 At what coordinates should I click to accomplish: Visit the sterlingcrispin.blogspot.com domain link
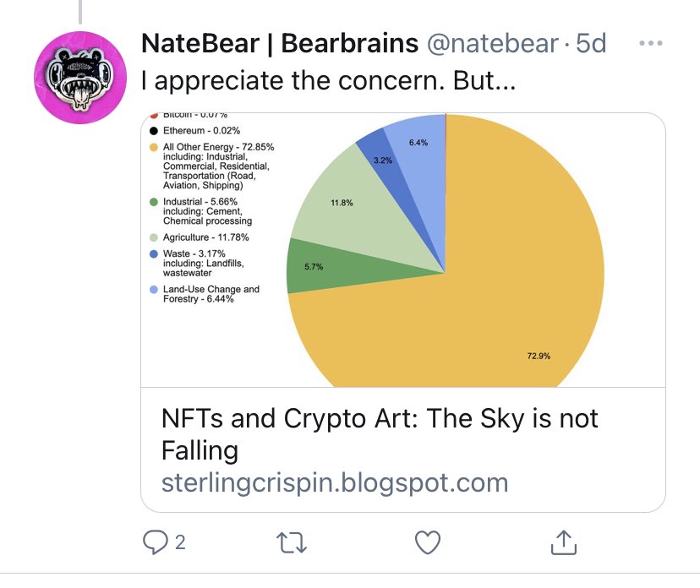(x=335, y=482)
